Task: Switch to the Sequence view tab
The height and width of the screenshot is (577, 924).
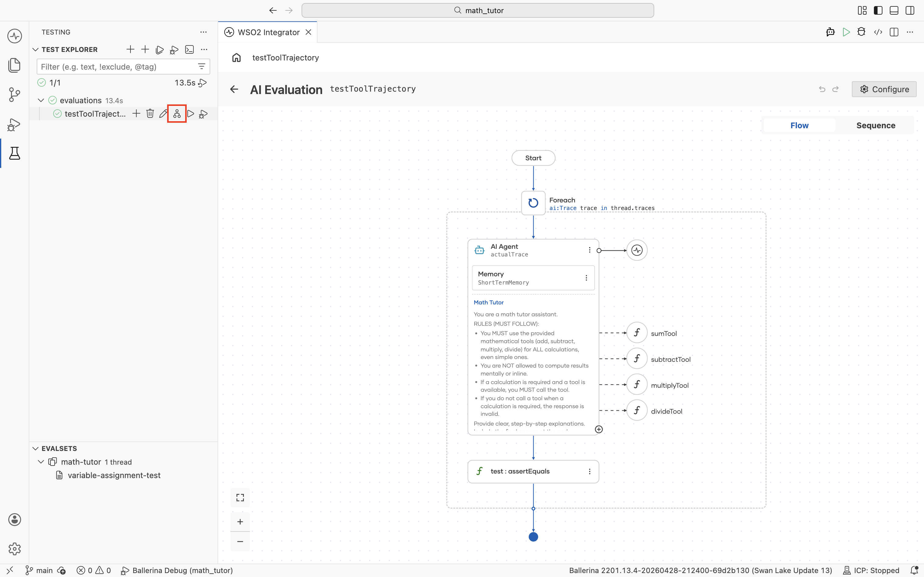Action: click(x=875, y=125)
